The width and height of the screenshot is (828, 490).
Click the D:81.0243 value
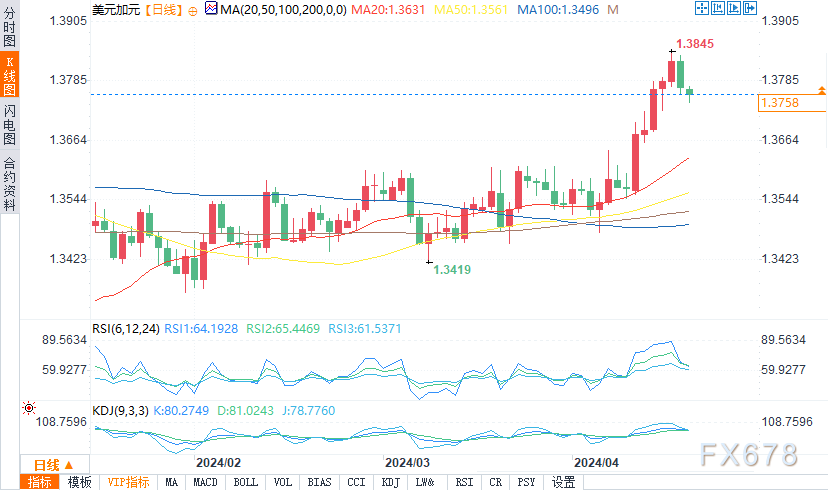tap(246, 411)
